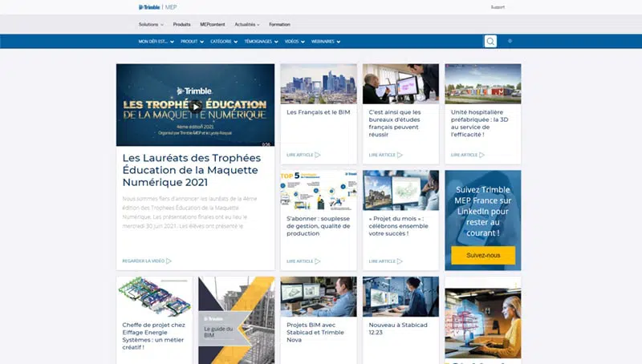Image resolution: width=642 pixels, height=364 pixels.
Task: Lire article for S'abonner card
Action: coord(303,261)
